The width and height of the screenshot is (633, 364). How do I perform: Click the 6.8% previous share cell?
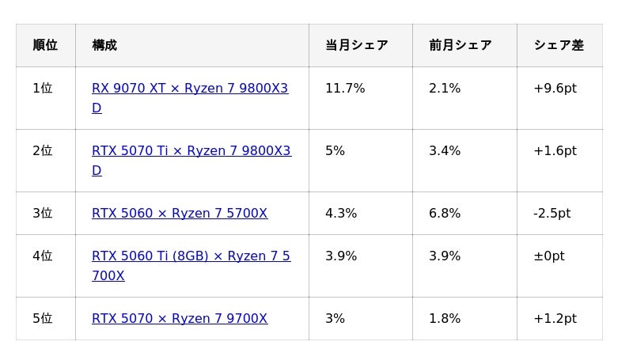click(445, 214)
